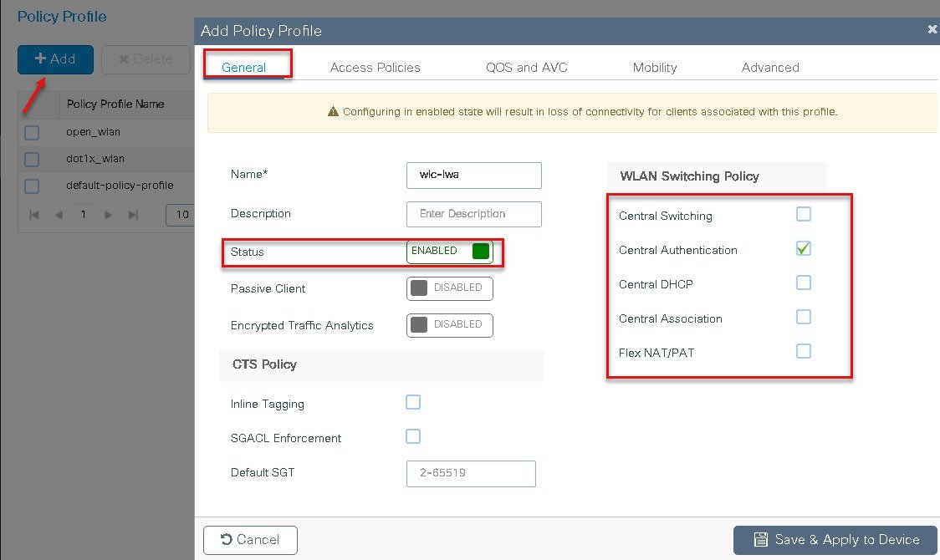Viewport: 940px width, 560px height.
Task: Click the Cancel button
Action: click(x=250, y=540)
